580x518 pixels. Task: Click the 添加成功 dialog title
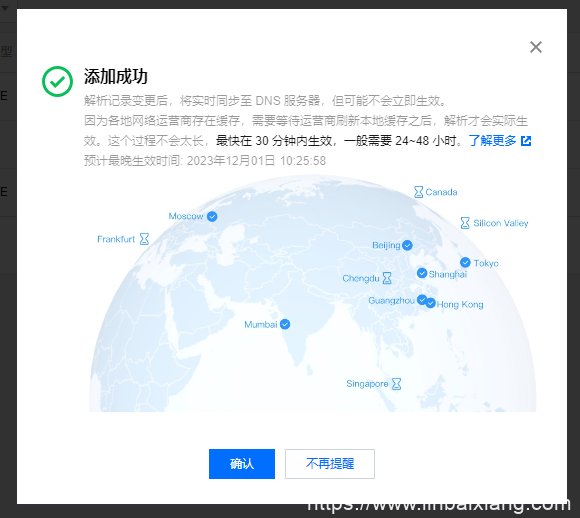pyautogui.click(x=116, y=77)
